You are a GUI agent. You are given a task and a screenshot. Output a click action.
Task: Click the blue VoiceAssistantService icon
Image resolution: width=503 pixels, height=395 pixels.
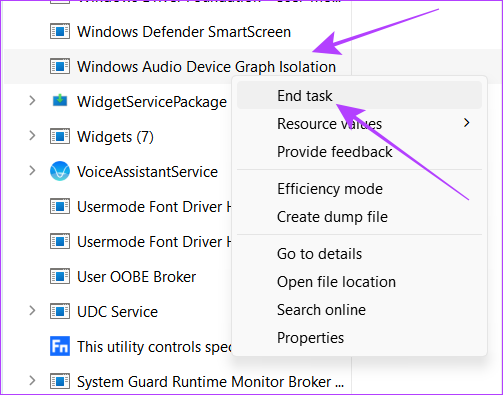60,171
